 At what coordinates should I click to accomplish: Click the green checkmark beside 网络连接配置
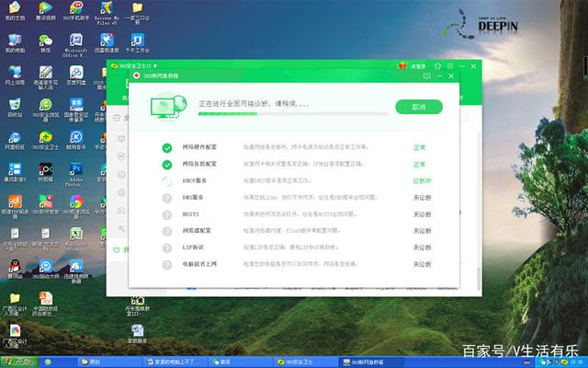(x=167, y=165)
